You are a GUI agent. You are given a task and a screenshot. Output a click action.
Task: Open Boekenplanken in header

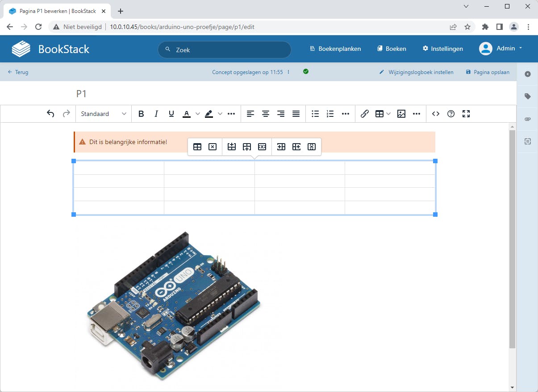pyautogui.click(x=335, y=49)
